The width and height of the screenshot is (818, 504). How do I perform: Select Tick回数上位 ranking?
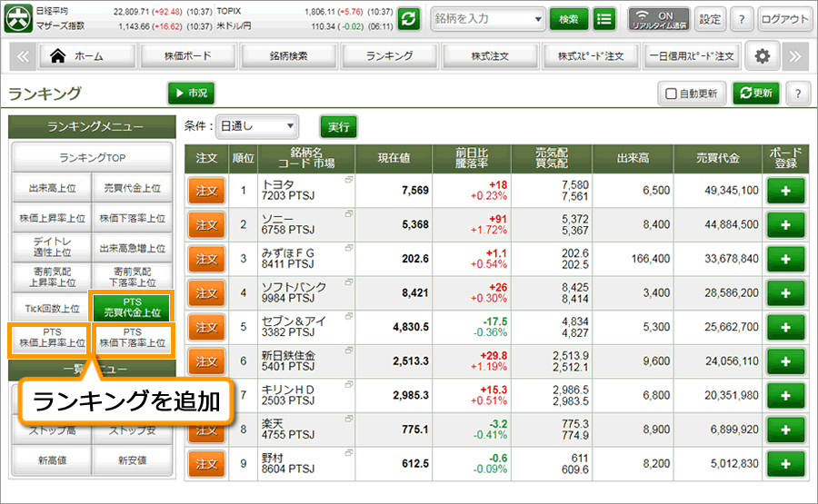click(x=52, y=308)
